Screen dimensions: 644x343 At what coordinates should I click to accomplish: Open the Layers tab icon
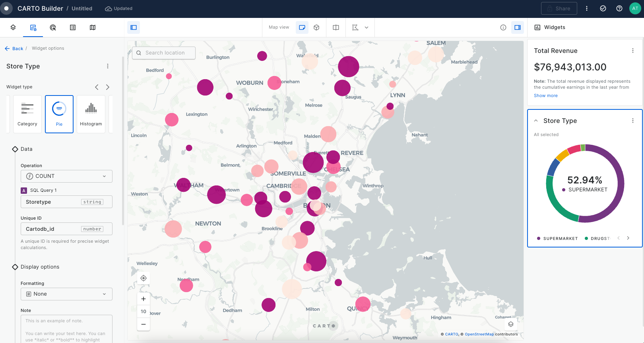[x=13, y=27]
